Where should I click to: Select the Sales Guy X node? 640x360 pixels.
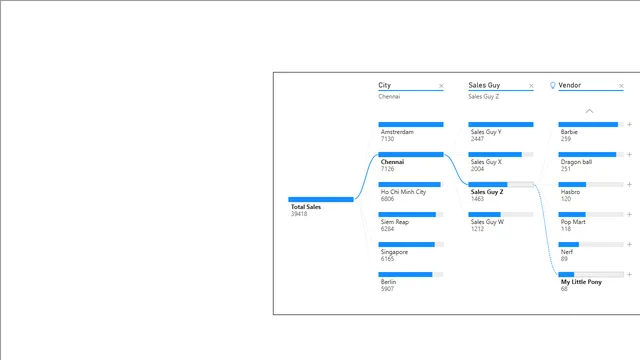tap(501, 154)
